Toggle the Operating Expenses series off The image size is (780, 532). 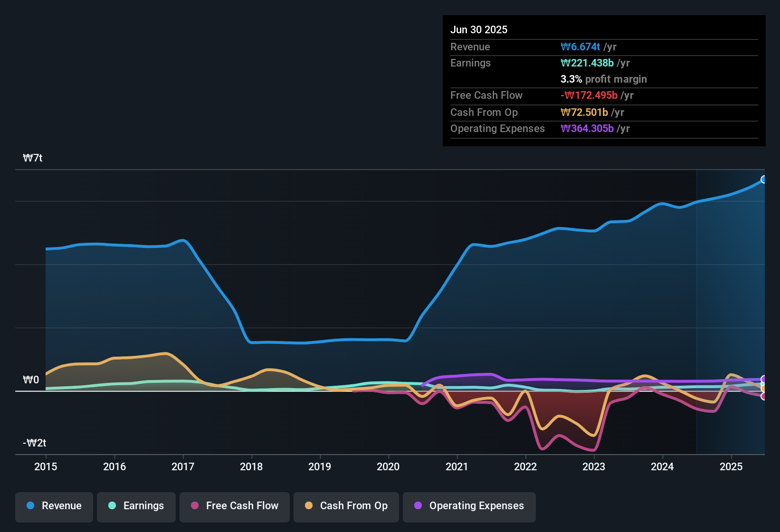click(469, 506)
